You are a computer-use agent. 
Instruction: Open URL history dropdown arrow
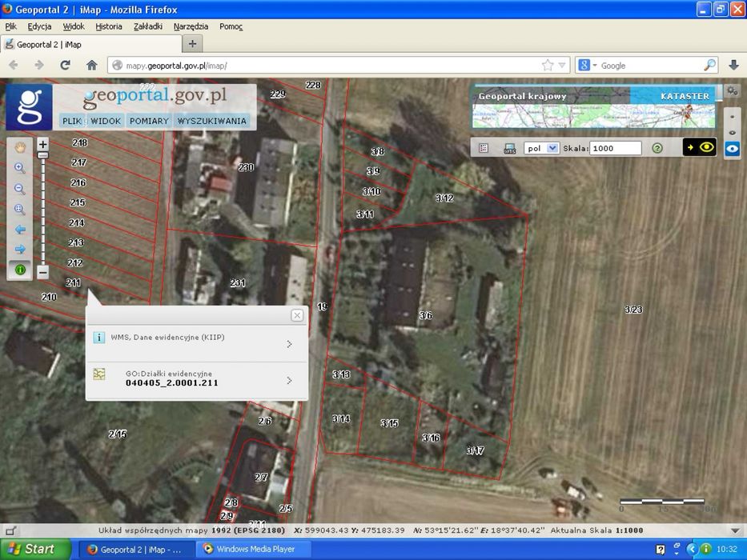coord(562,66)
